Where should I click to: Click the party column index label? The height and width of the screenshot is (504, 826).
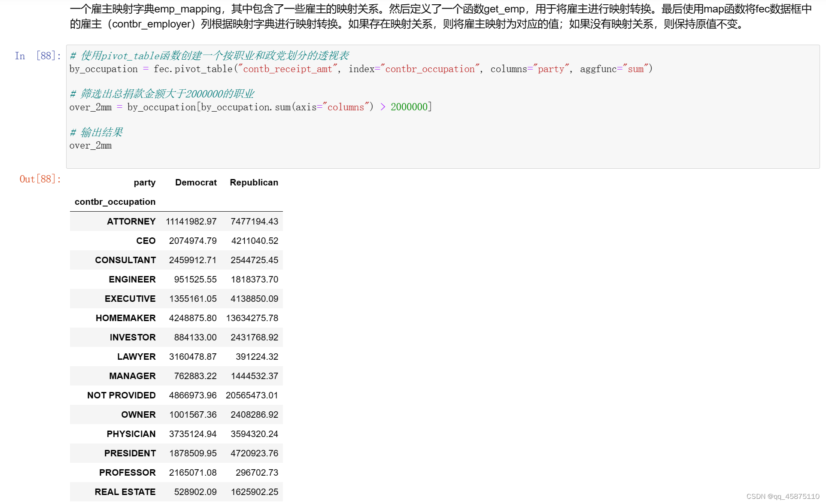[x=144, y=182]
